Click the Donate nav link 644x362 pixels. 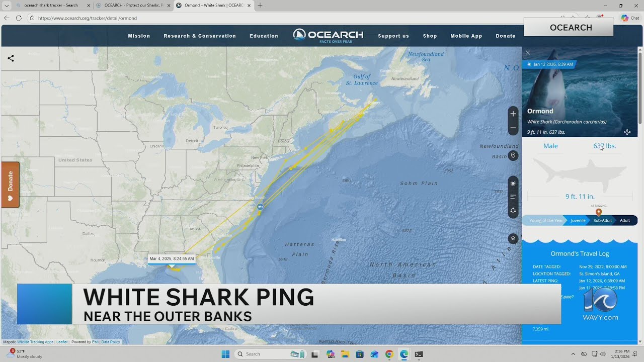(506, 36)
